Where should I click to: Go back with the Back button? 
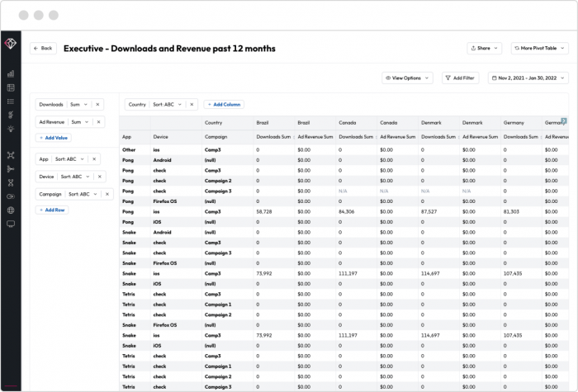pyautogui.click(x=43, y=48)
